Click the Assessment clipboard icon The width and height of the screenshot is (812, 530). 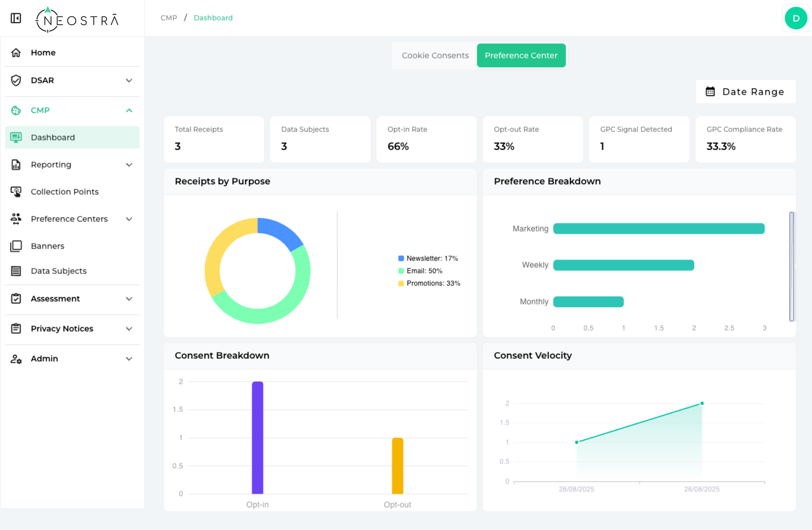[x=16, y=298]
